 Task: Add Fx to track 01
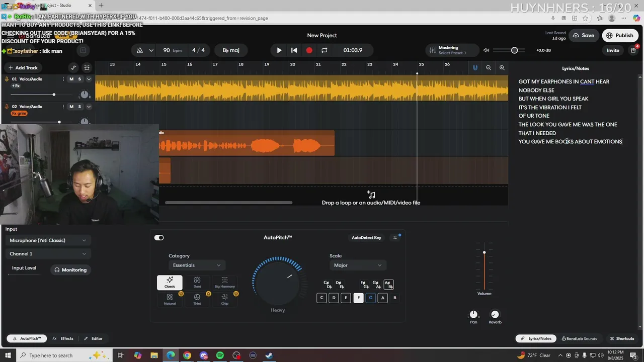16,86
